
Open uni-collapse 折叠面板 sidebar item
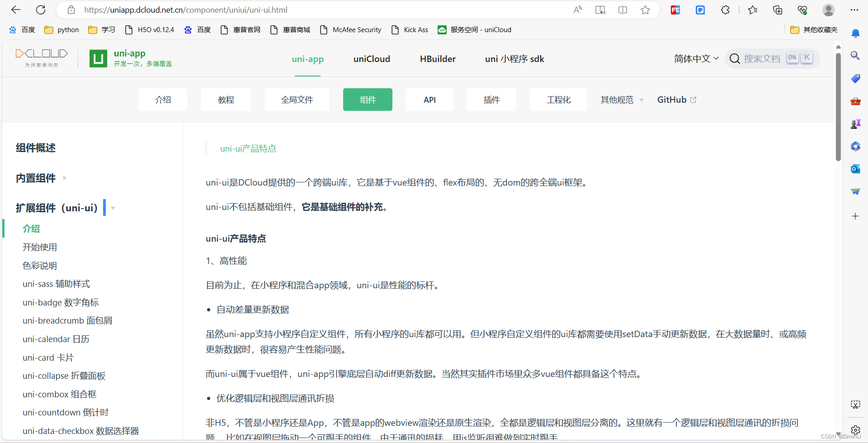click(x=64, y=376)
